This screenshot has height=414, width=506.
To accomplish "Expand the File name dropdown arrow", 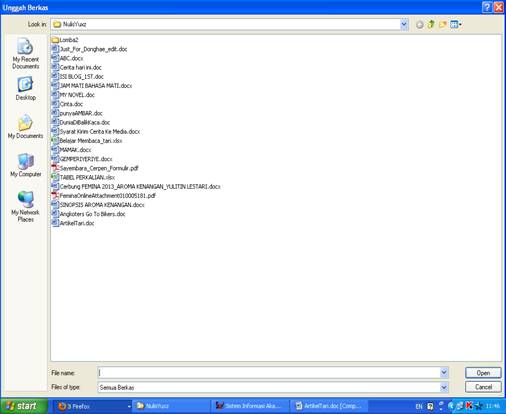I will 444,373.
